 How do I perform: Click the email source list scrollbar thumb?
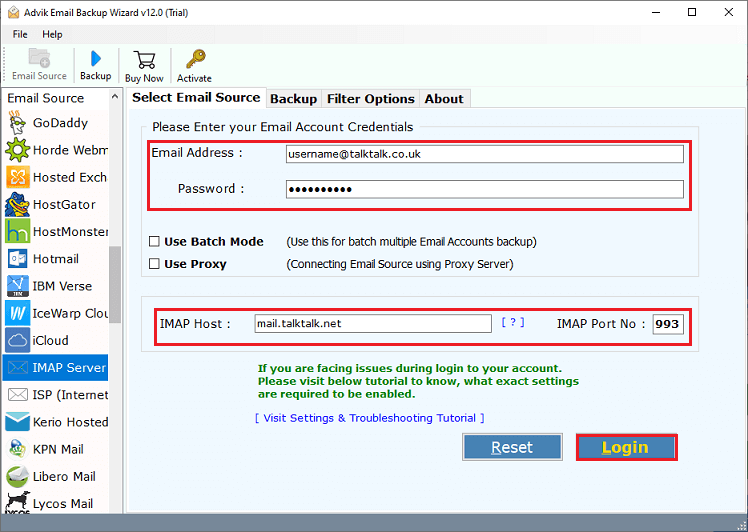coord(114,284)
